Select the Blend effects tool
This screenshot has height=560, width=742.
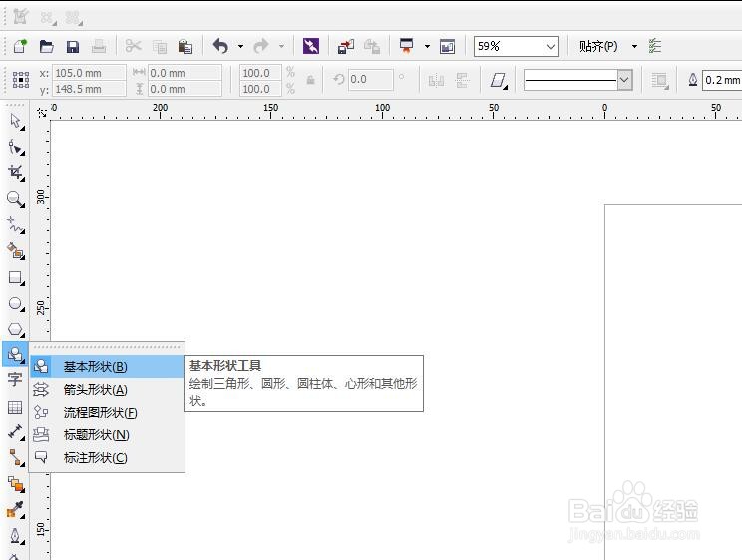pyautogui.click(x=16, y=484)
